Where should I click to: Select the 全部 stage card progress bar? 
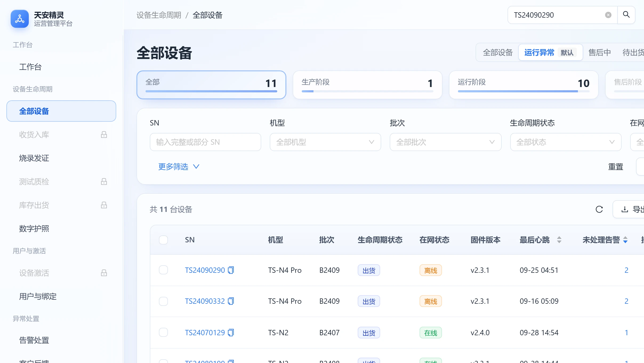click(x=211, y=91)
